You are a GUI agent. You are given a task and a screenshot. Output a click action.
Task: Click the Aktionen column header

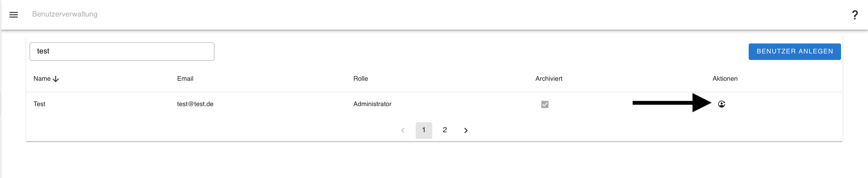point(725,79)
